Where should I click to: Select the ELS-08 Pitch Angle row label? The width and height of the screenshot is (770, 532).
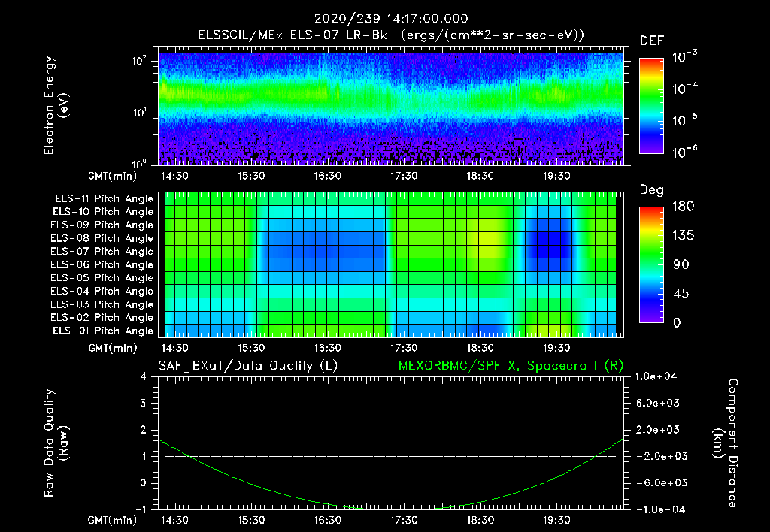pos(102,238)
